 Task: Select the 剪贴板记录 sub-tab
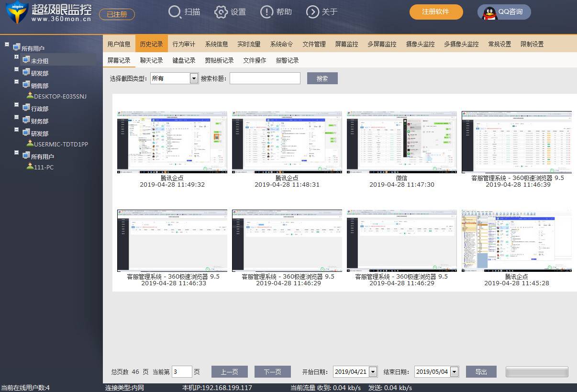[220, 60]
